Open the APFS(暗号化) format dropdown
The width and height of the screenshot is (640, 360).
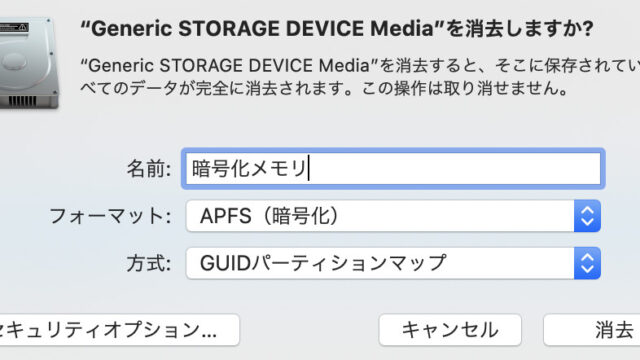pos(393,216)
